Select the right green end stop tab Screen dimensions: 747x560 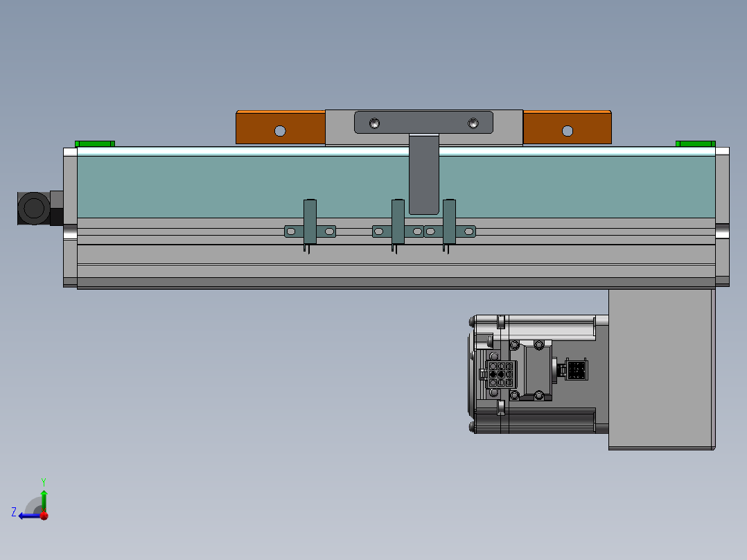(696, 144)
